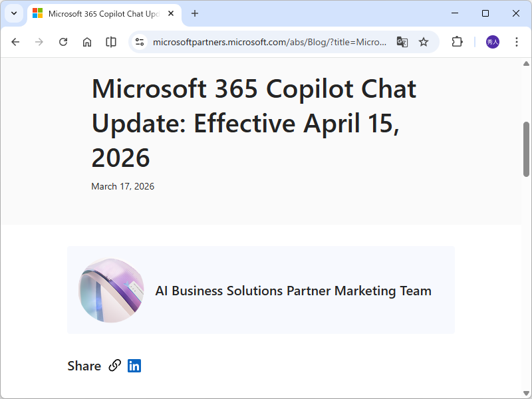Open the side panel icon
532x399 pixels.
[111, 42]
